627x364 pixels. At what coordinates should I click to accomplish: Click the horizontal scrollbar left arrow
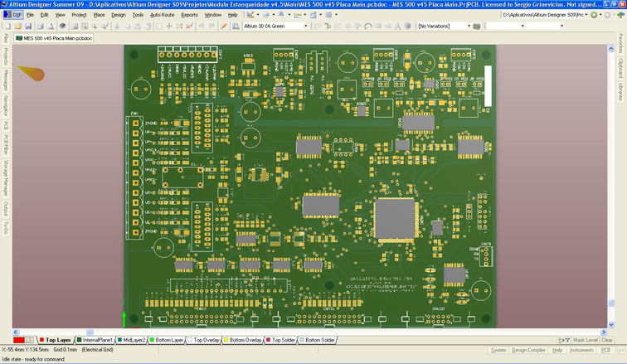tap(16, 332)
